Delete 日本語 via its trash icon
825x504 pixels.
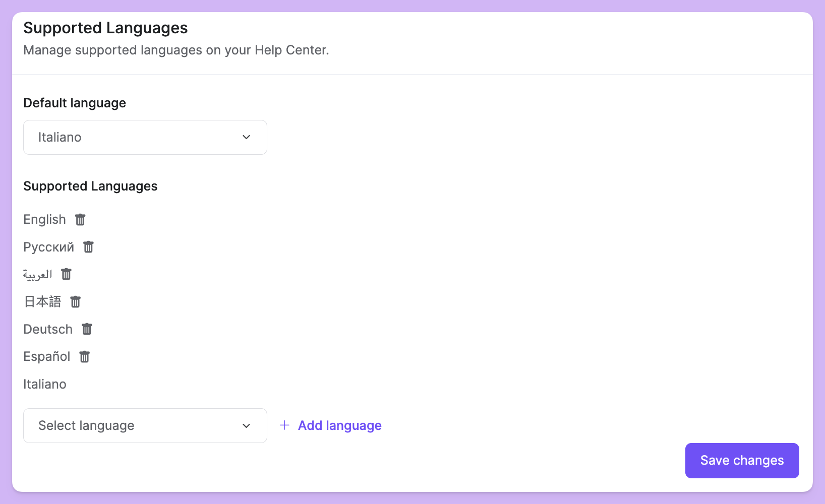coord(75,302)
